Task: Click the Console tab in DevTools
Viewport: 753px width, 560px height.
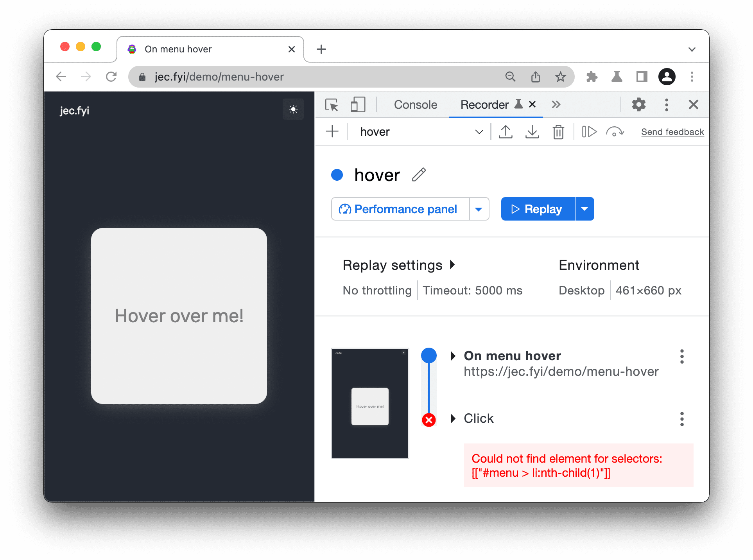Action: point(416,105)
